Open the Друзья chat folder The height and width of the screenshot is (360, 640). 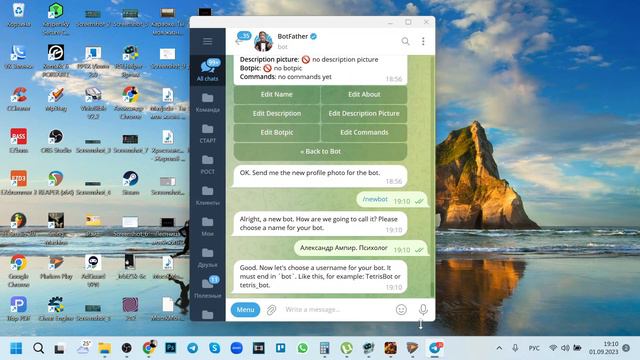(207, 257)
